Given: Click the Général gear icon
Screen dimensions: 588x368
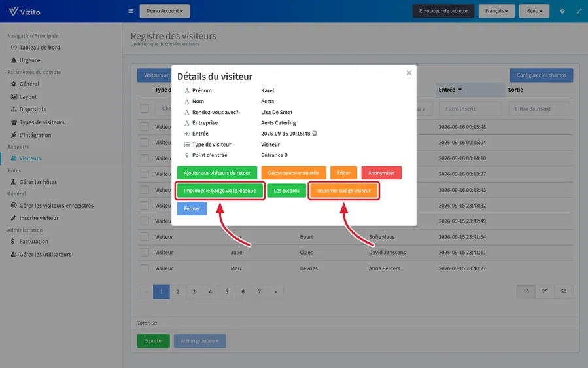Looking at the screenshot, I should pos(14,84).
